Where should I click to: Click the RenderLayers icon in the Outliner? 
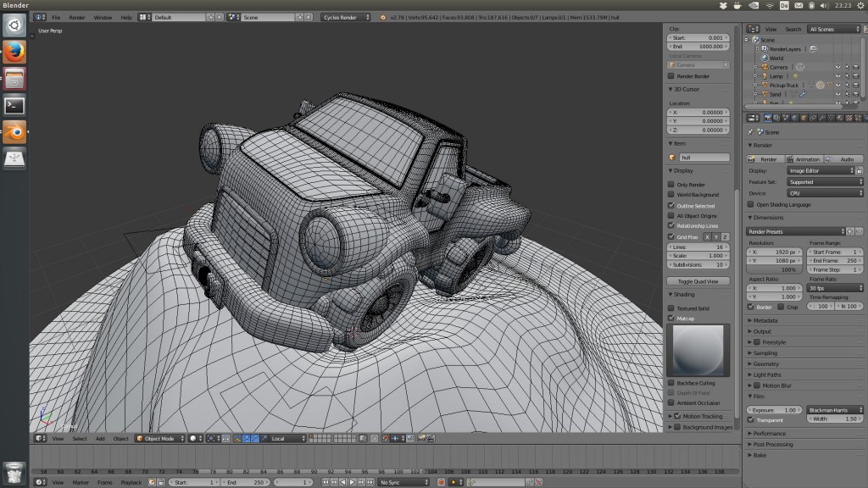click(765, 49)
